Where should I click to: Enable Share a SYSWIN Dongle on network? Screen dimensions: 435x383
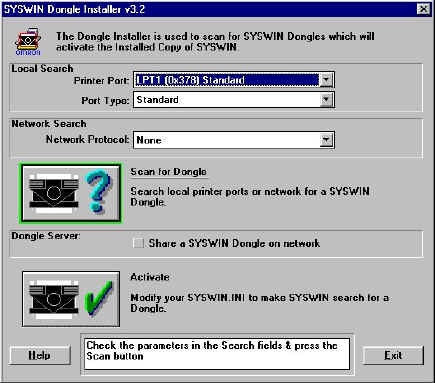[138, 243]
